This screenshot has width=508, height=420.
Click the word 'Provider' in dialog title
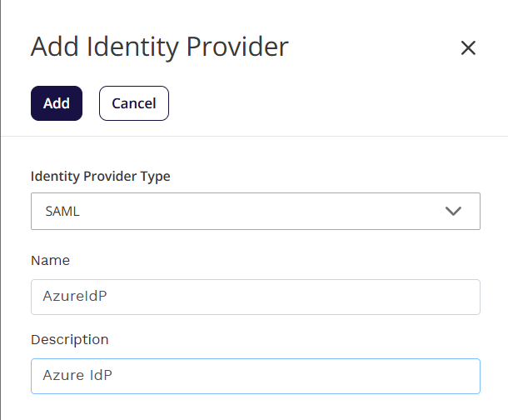point(238,47)
